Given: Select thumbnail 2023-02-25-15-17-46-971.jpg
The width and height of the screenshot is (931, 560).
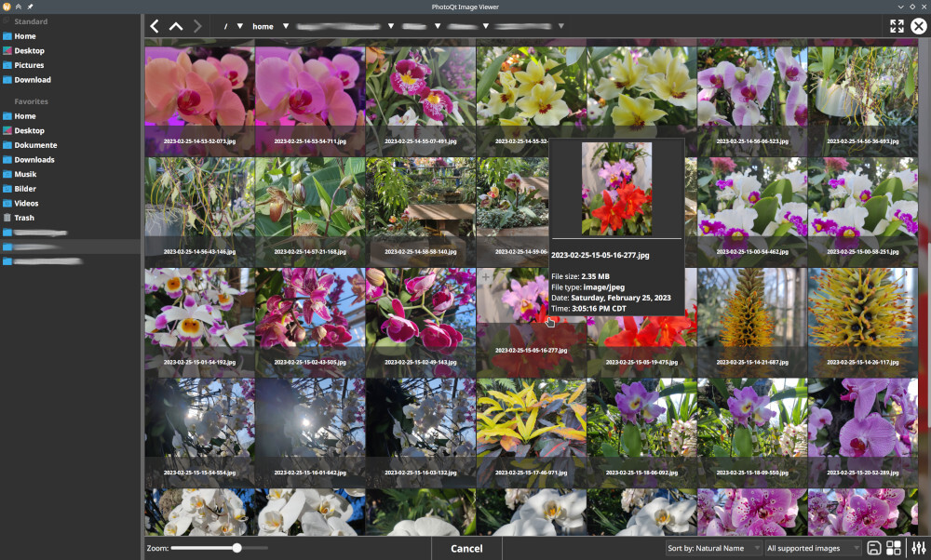Looking at the screenshot, I should click(x=531, y=433).
